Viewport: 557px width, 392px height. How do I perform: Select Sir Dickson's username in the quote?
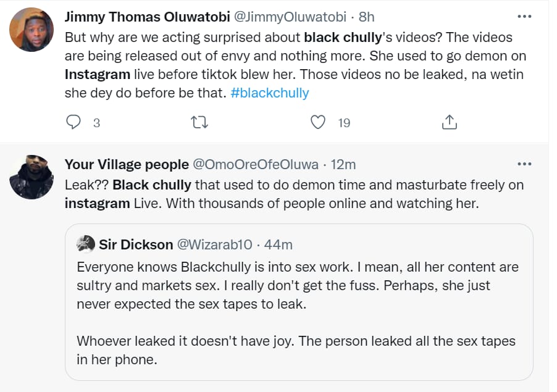(x=135, y=244)
